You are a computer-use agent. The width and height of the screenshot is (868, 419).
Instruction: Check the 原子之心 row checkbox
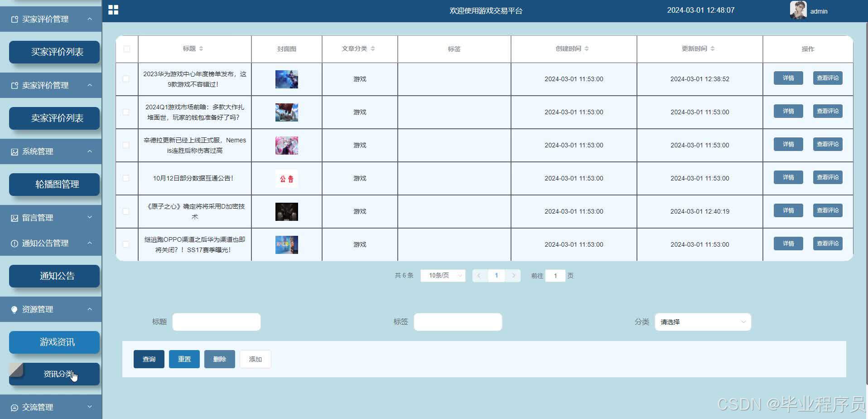tap(126, 211)
